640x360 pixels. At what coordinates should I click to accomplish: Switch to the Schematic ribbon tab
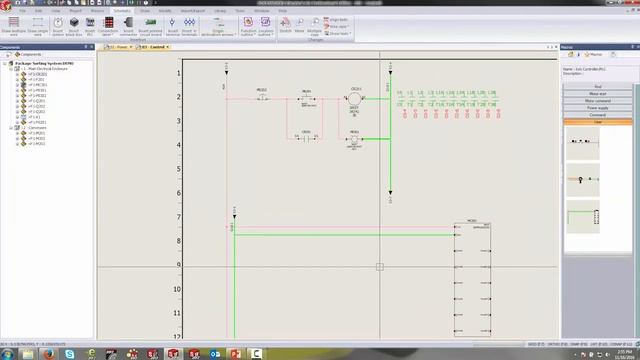point(122,11)
